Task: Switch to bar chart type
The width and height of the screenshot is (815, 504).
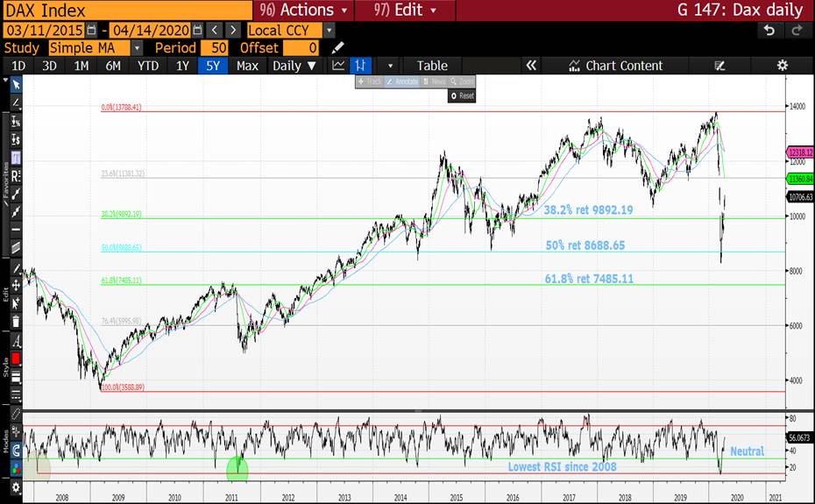Action: coord(360,66)
